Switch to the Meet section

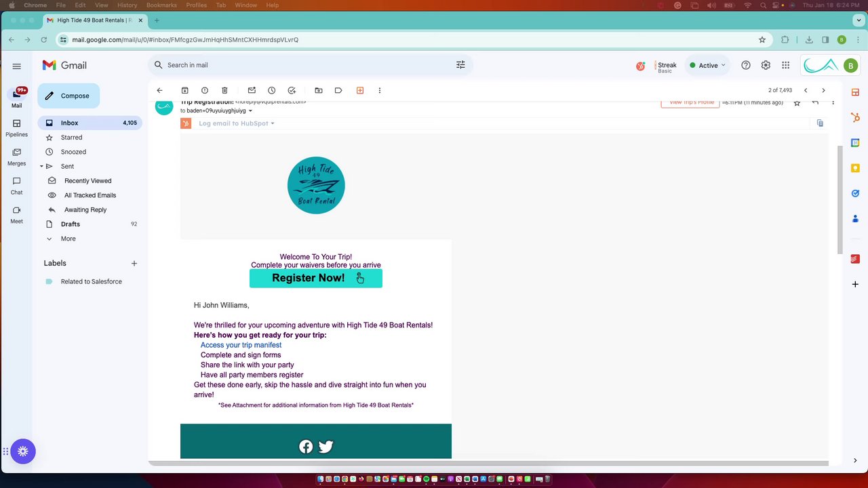16,215
